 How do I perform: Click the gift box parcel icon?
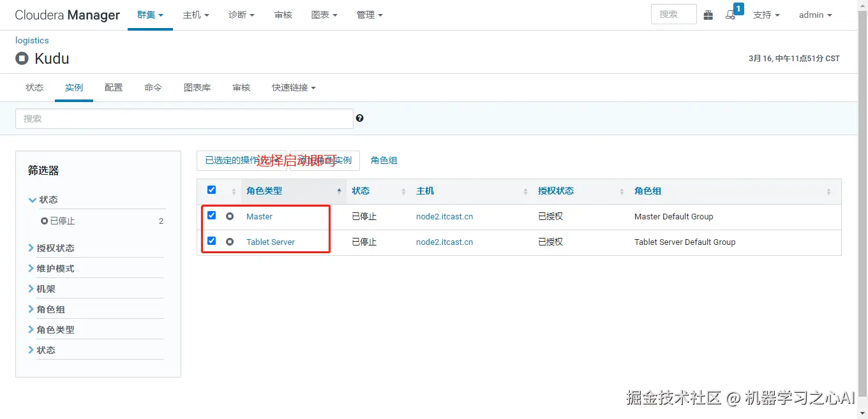coord(708,15)
